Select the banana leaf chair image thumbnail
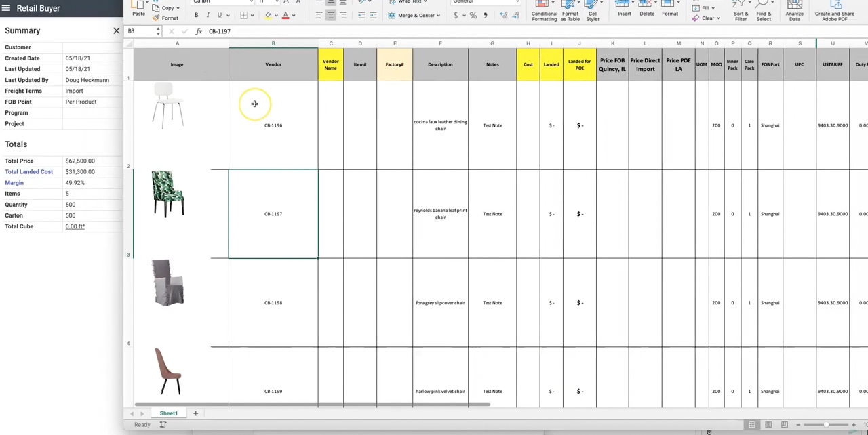 pyautogui.click(x=167, y=194)
